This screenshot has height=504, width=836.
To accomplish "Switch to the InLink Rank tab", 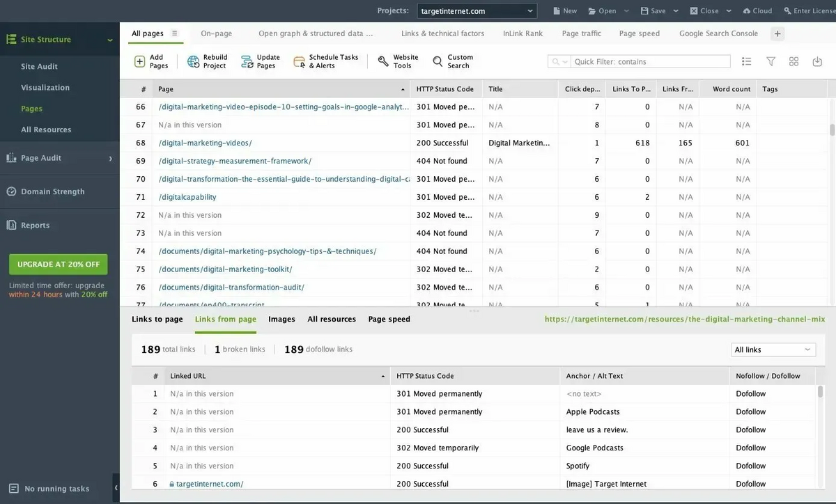I will [x=522, y=33].
